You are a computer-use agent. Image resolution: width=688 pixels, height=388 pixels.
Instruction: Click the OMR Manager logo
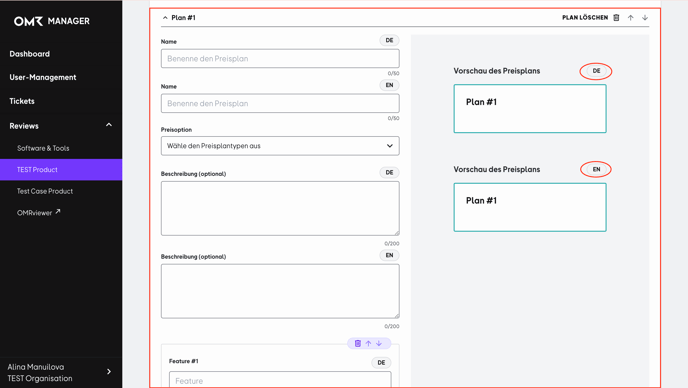tap(52, 21)
